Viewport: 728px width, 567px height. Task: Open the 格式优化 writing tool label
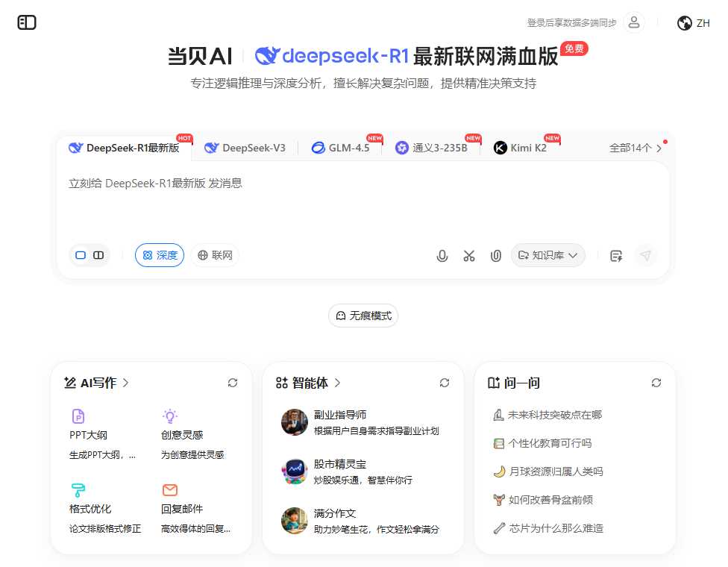coord(90,509)
